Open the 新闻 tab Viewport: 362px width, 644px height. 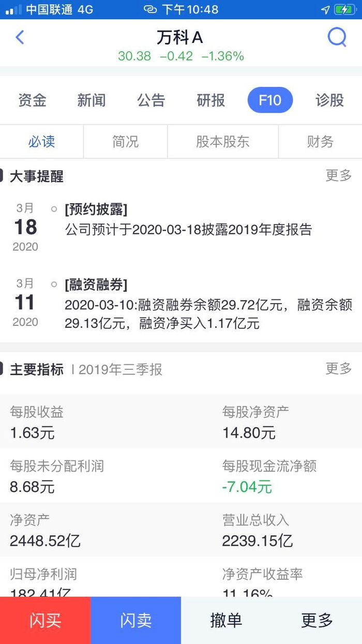[x=92, y=100]
